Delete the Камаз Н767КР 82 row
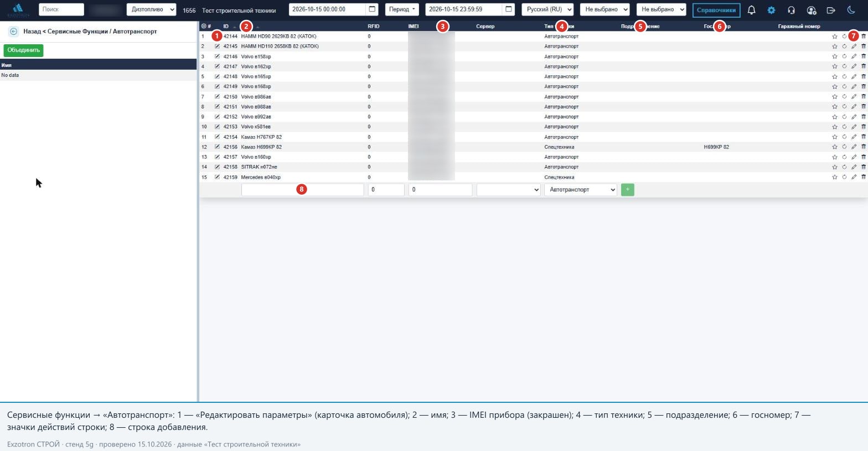The height and width of the screenshot is (451, 868). coord(863,137)
